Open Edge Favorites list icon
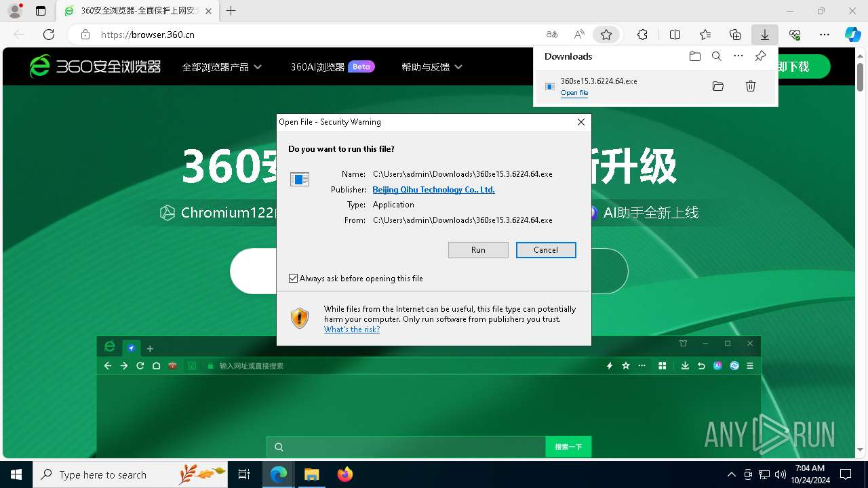The height and width of the screenshot is (488, 868). 705,35
